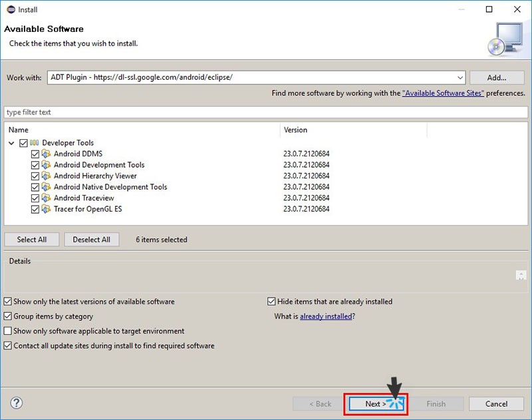Enable show only software applicable to target
Image resolution: width=532 pixels, height=420 pixels.
(x=8, y=331)
